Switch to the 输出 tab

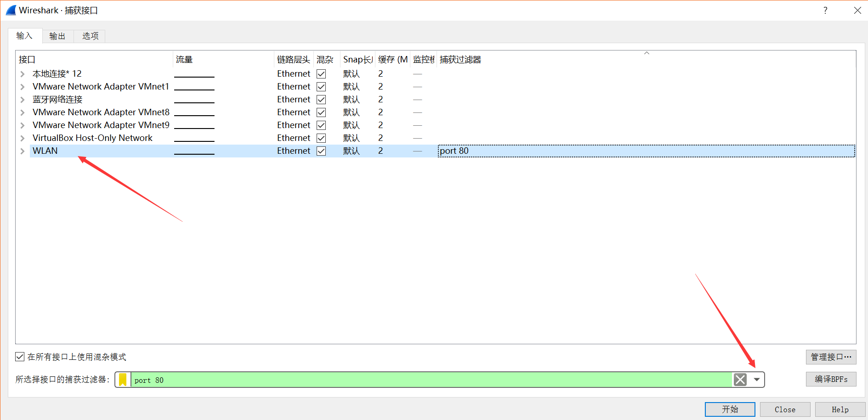coord(58,36)
